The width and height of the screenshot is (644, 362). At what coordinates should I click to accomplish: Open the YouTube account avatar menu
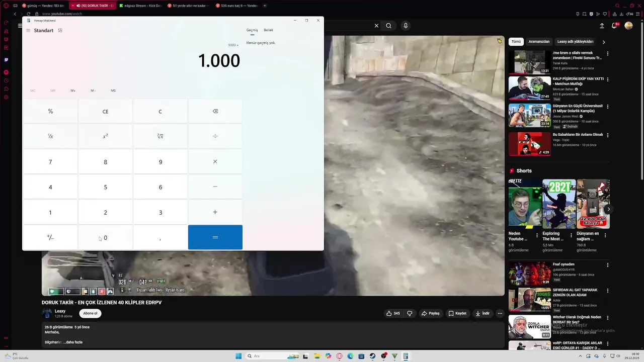coord(628,26)
